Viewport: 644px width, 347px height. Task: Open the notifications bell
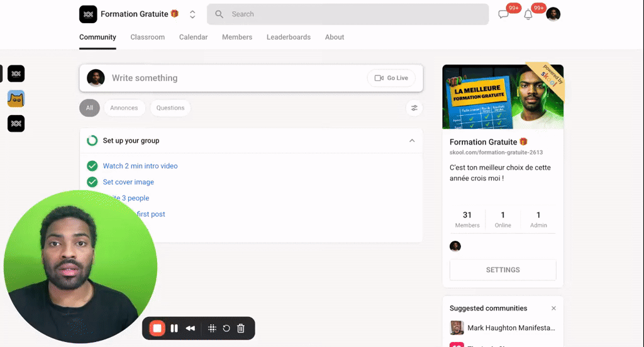point(528,15)
